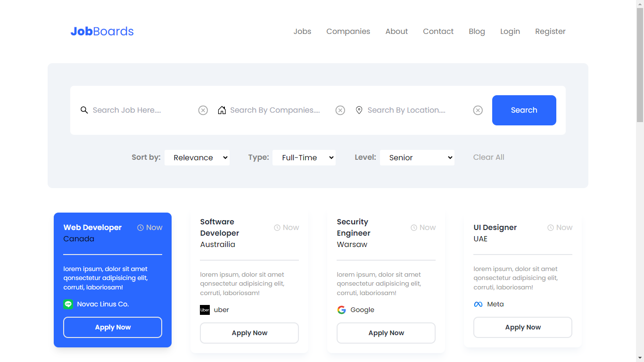Click the Google company name text

[x=362, y=310]
